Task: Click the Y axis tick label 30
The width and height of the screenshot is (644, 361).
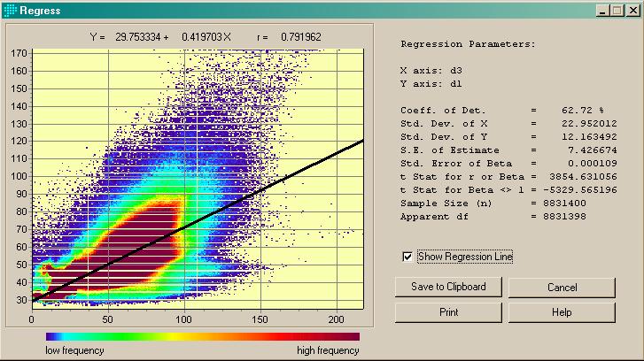Action: pyautogui.click(x=21, y=300)
